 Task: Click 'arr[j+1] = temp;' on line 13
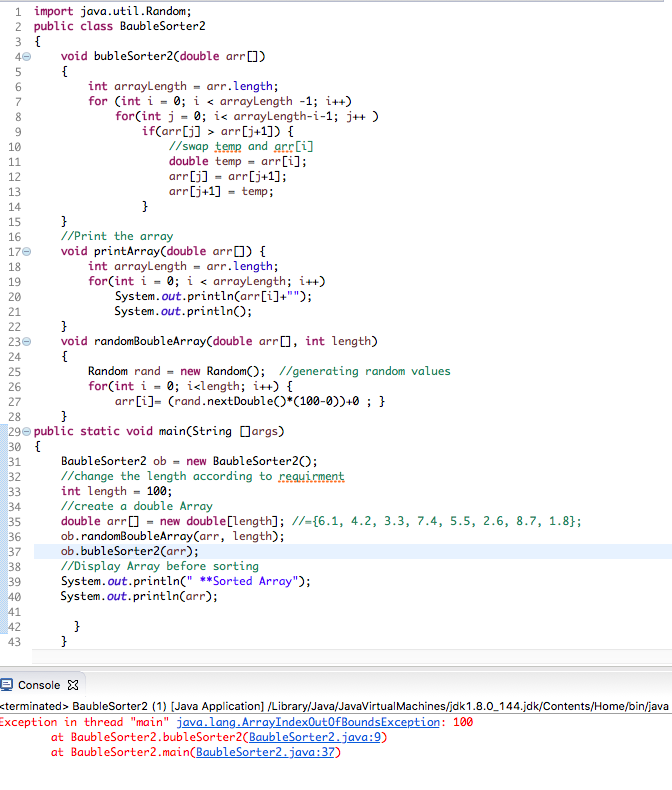pyautogui.click(x=221, y=191)
